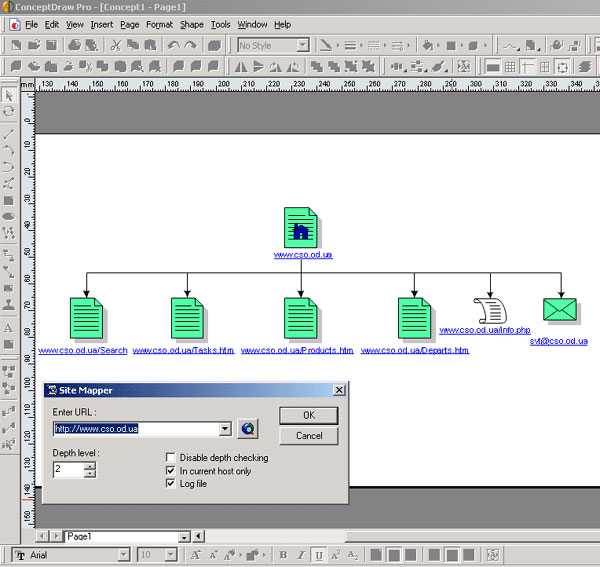Select the ellipse shape tool
600x567 pixels.
tap(9, 217)
